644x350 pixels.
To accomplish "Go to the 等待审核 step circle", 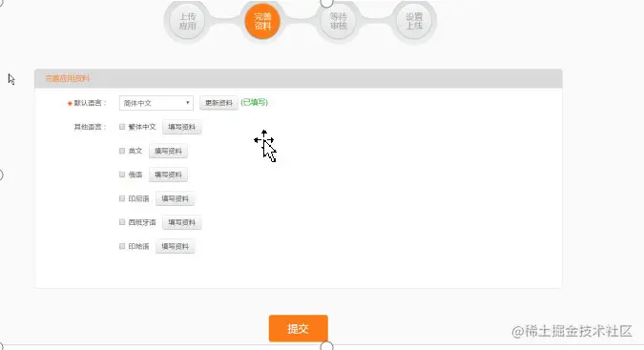I will pos(338,21).
